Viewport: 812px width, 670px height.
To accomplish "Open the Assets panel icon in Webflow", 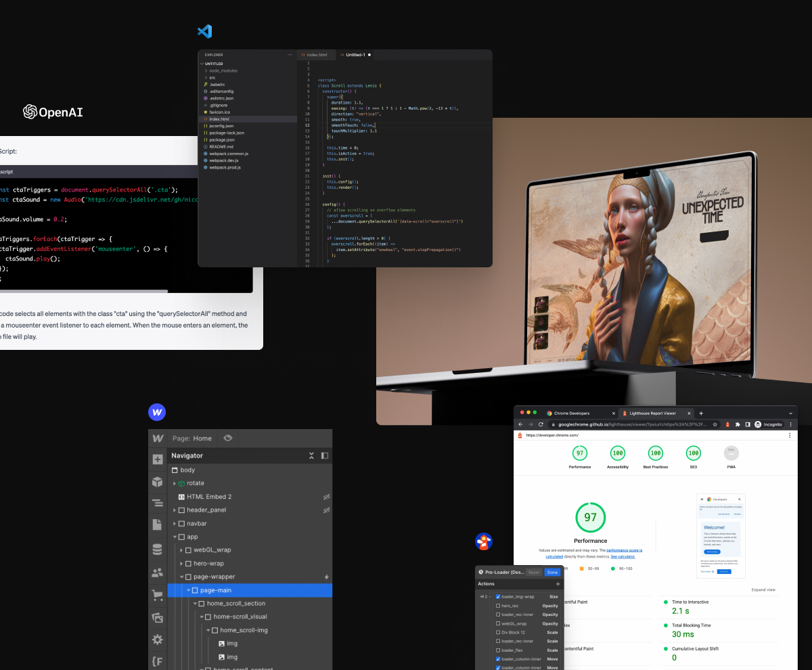I will (x=158, y=617).
